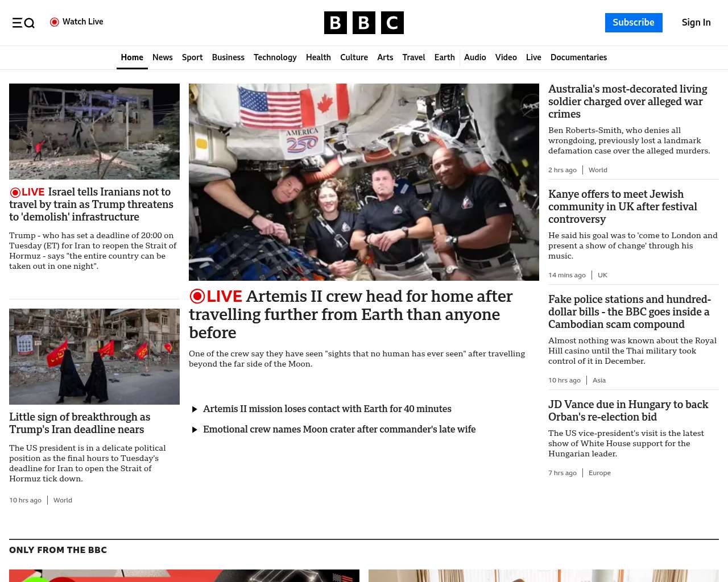Go to the Documentaries section
Image resolution: width=728 pixels, height=582 pixels.
pyautogui.click(x=578, y=57)
